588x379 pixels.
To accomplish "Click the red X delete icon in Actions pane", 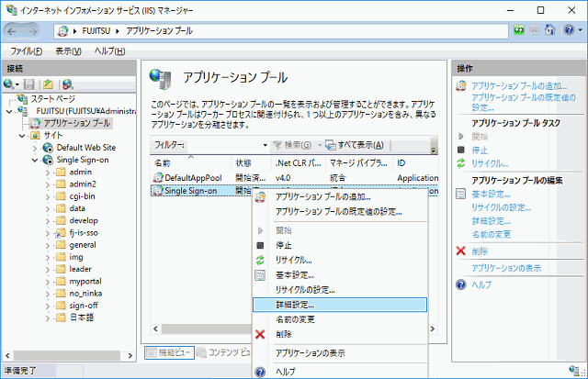I will 461,251.
